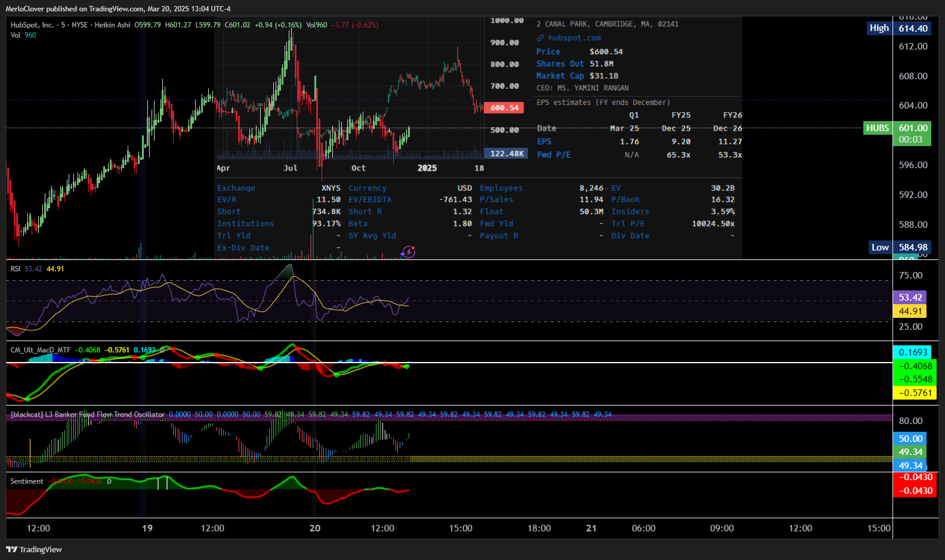The image size is (945, 560).
Task: Click the 18:00 time axis label
Action: [539, 528]
